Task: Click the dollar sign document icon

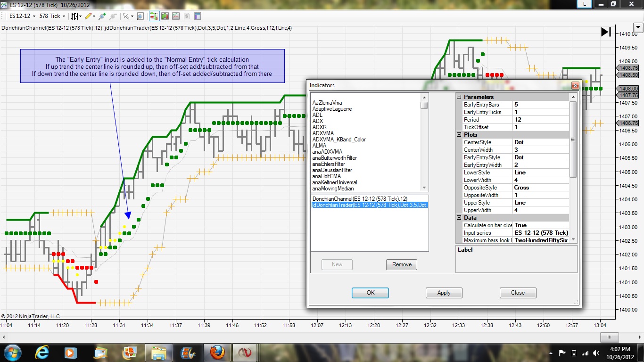Action: coord(186,16)
